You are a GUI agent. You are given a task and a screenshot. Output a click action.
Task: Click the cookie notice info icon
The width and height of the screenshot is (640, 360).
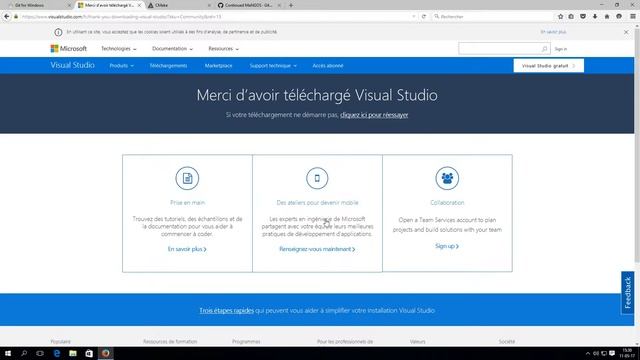click(58, 32)
